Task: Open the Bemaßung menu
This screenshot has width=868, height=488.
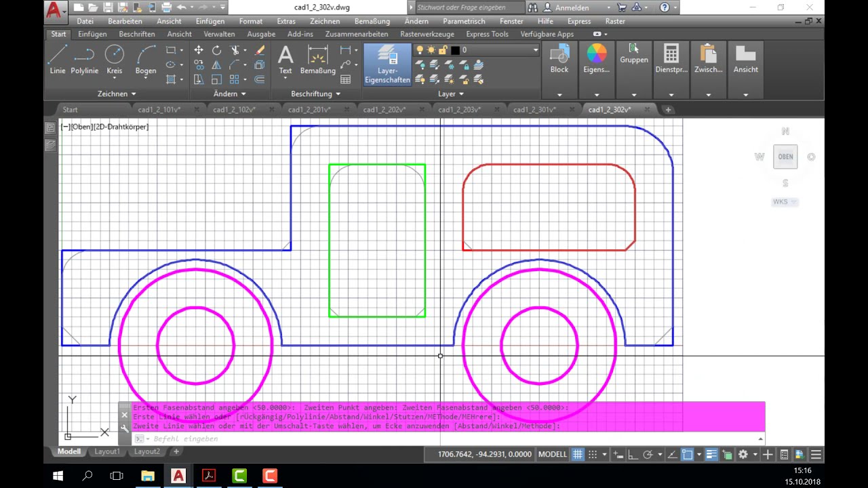Action: [372, 21]
